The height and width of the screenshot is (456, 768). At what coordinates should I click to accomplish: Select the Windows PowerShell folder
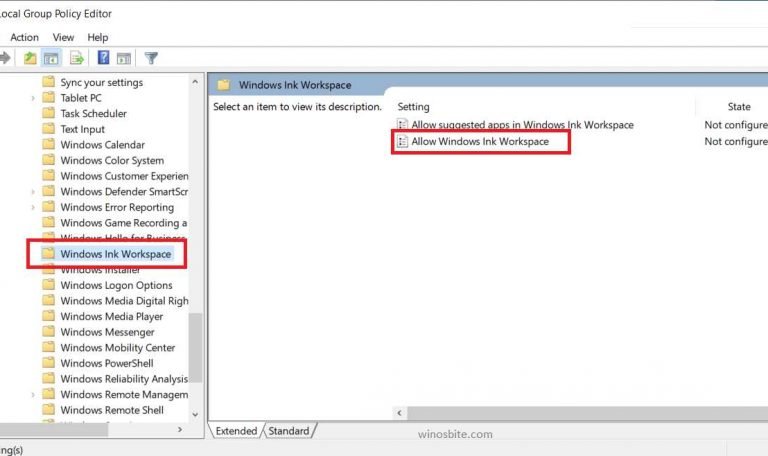coord(108,364)
